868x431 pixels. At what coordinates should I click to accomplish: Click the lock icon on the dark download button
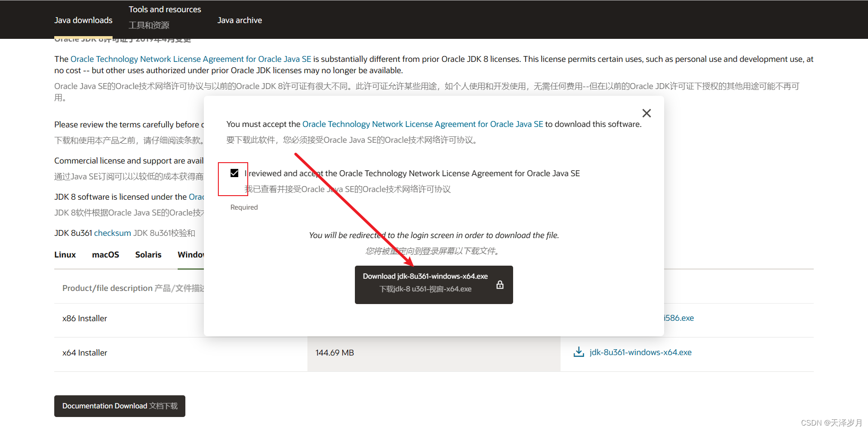point(500,285)
